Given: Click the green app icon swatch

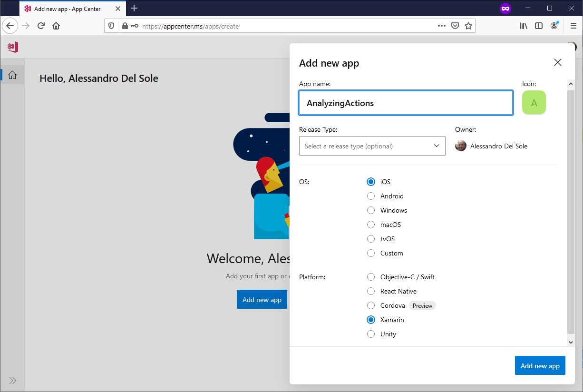Looking at the screenshot, I should tap(534, 102).
